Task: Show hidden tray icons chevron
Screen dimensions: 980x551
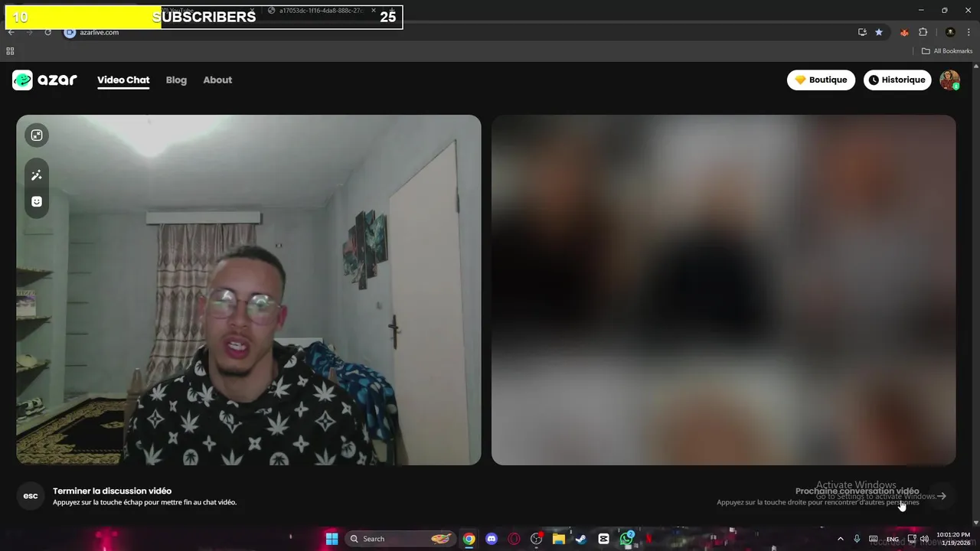Action: (x=840, y=539)
